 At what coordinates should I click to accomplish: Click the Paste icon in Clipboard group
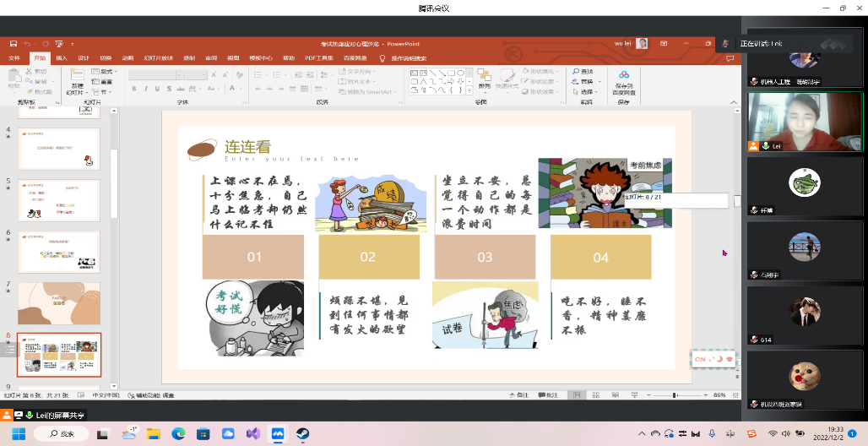[14, 79]
